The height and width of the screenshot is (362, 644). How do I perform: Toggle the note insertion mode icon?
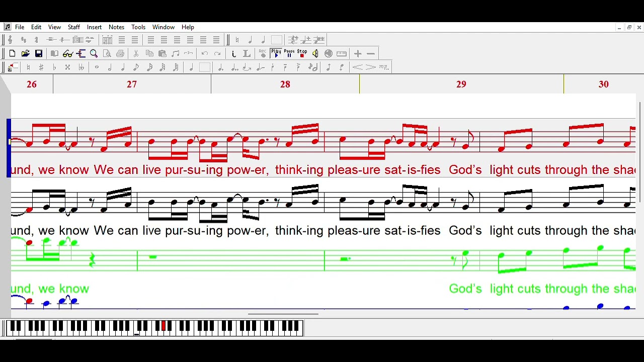point(12,67)
